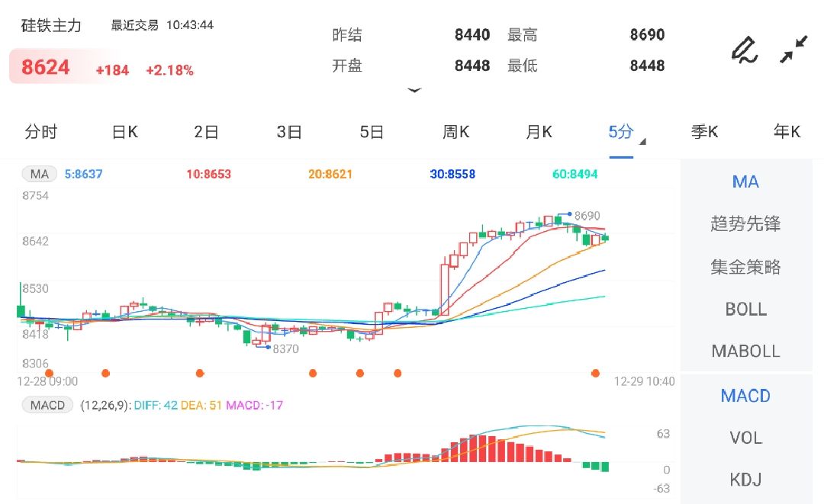Click the MA 30:8558 value
Image resolution: width=824 pixels, height=504 pixels.
[x=452, y=174]
